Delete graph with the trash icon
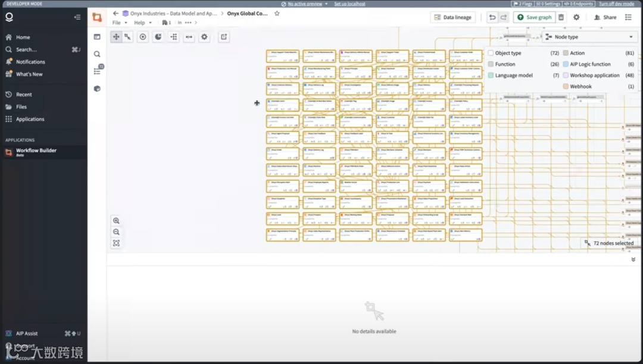The height and width of the screenshot is (364, 643). pyautogui.click(x=561, y=17)
